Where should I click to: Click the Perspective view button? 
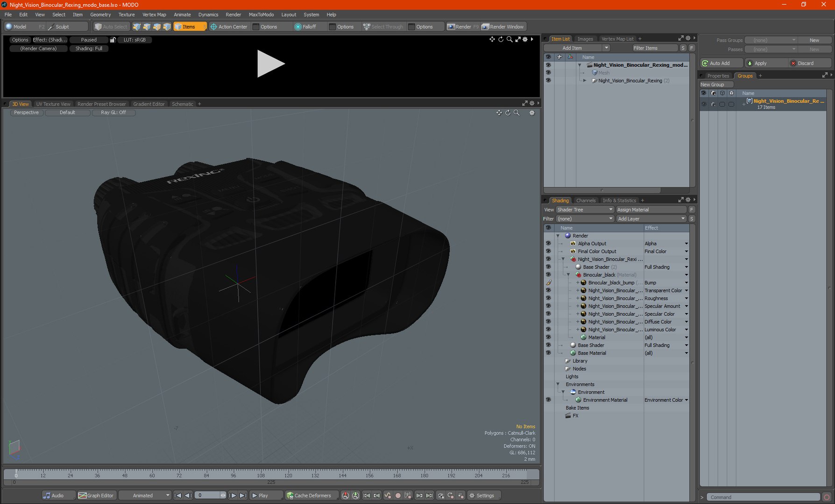[x=26, y=112]
